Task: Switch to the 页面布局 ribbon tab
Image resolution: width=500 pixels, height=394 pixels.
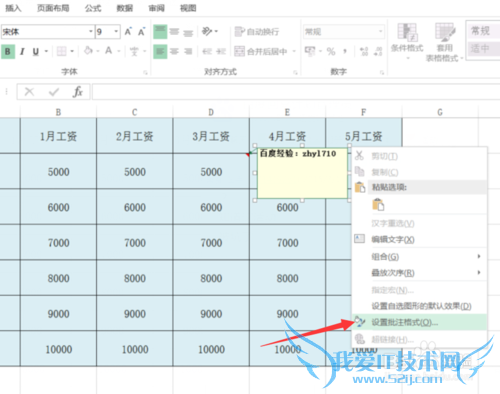Action: (53, 8)
